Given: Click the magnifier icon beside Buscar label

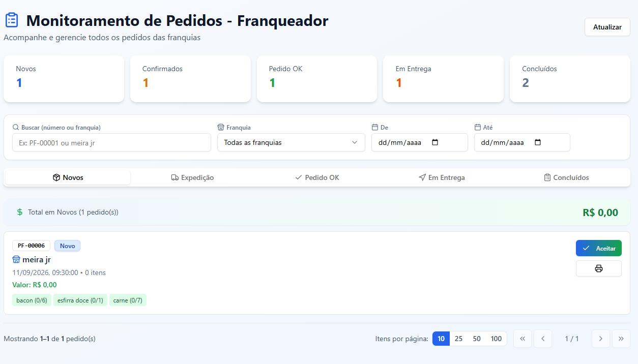Looking at the screenshot, I should [x=16, y=127].
